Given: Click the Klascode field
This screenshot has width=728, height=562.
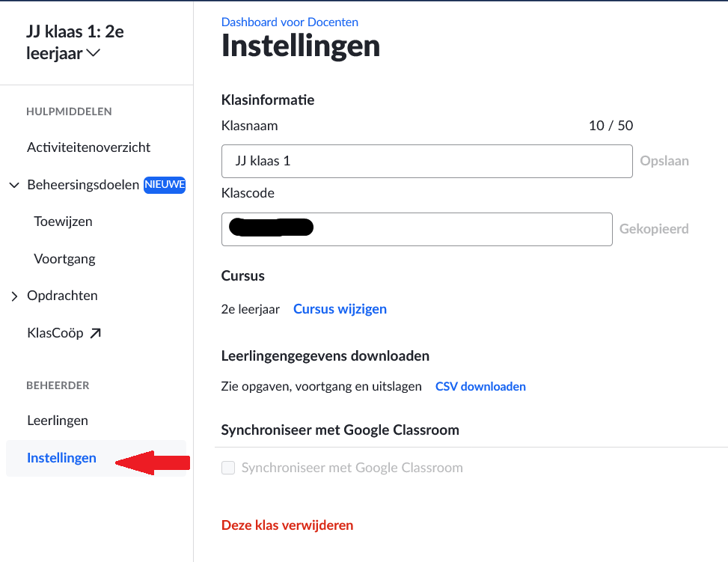Looking at the screenshot, I should pos(417,230).
